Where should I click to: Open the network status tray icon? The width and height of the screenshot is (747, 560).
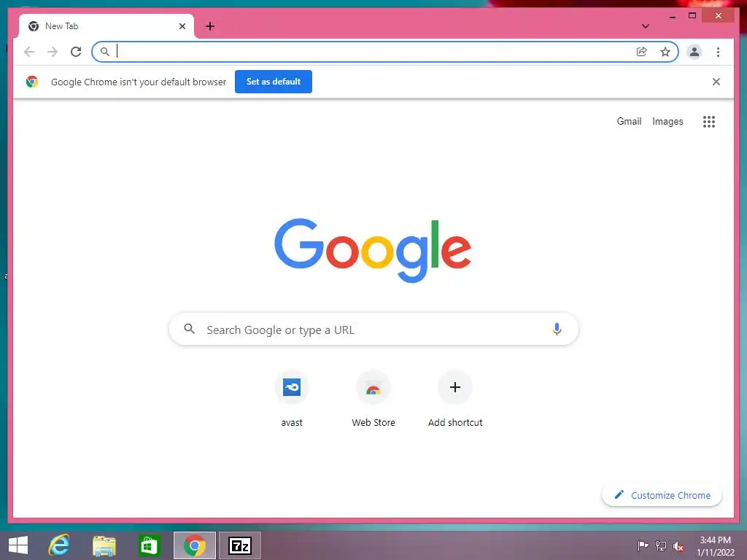pyautogui.click(x=661, y=545)
